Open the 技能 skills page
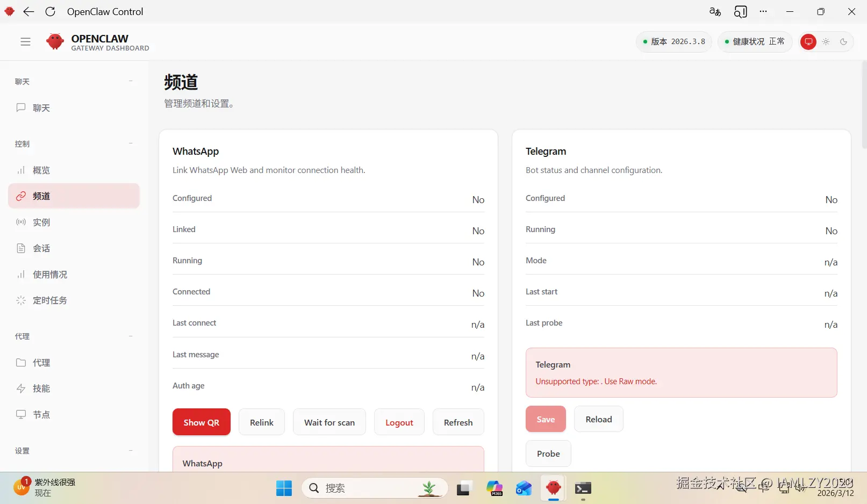The width and height of the screenshot is (867, 504). pyautogui.click(x=74, y=388)
